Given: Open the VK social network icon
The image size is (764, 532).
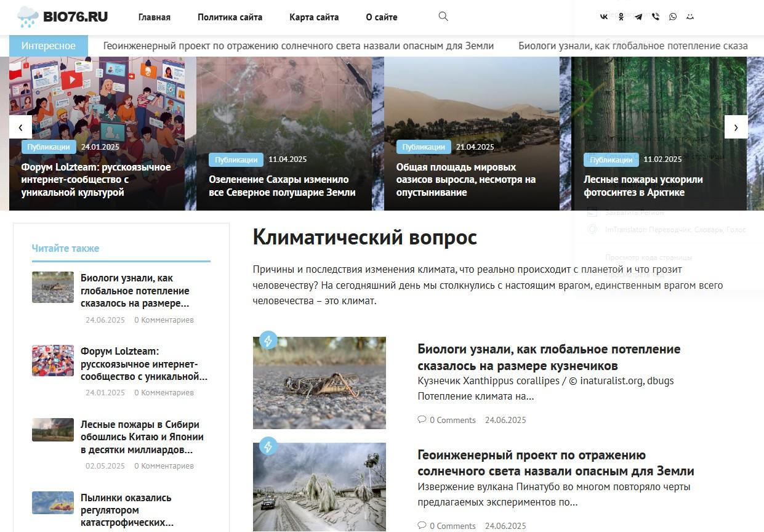Looking at the screenshot, I should click(604, 17).
